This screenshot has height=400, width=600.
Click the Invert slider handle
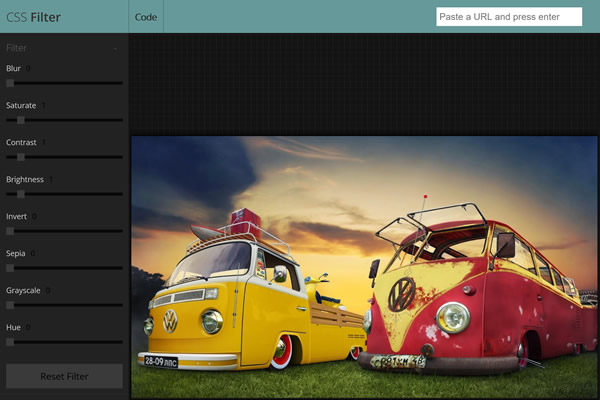(x=10, y=231)
